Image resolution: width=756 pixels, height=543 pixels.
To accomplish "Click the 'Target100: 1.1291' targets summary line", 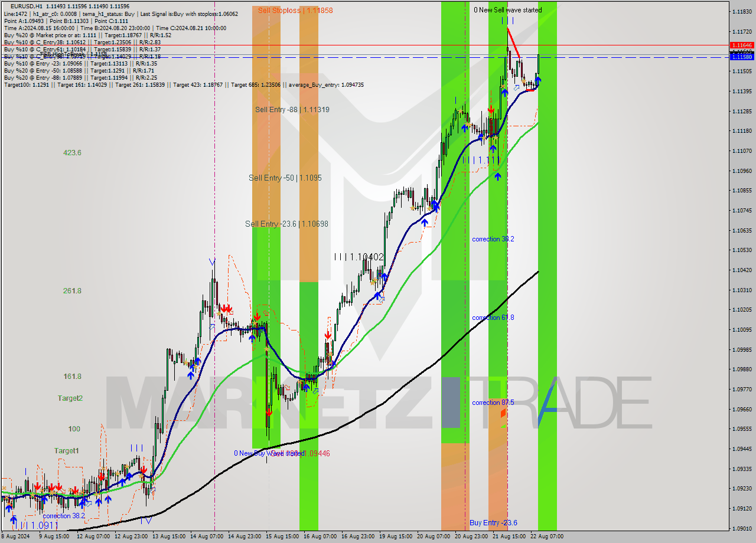I will (x=184, y=84).
